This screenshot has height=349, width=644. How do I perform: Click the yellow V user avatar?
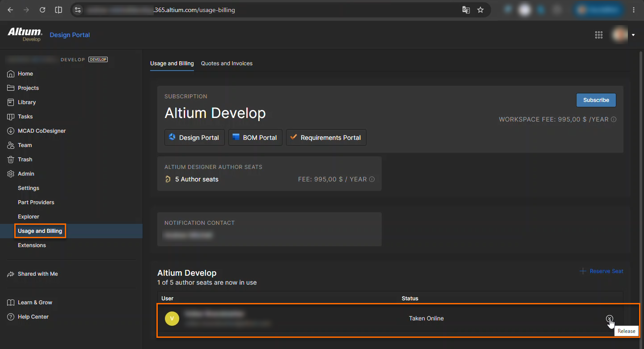(172, 319)
